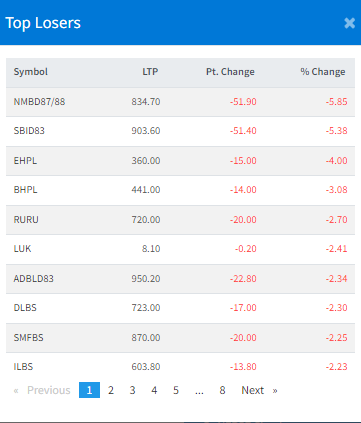Select the LUK symbol

(x=22, y=249)
